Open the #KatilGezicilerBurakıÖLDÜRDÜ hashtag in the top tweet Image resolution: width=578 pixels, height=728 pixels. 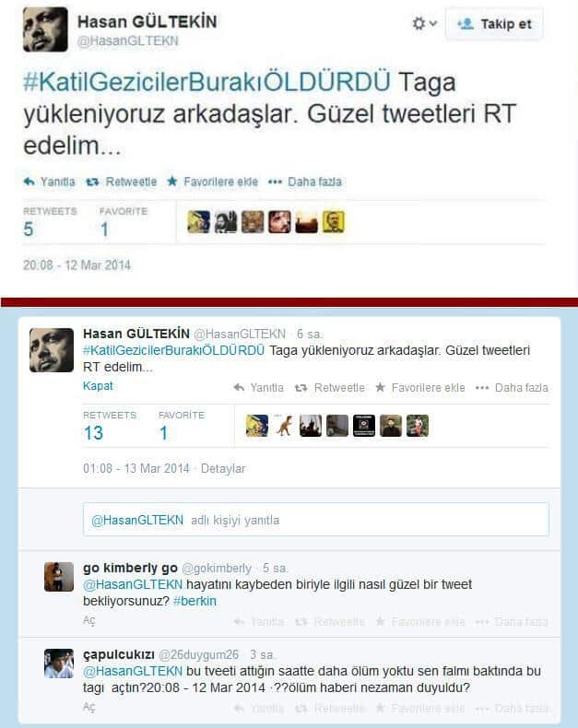206,82
